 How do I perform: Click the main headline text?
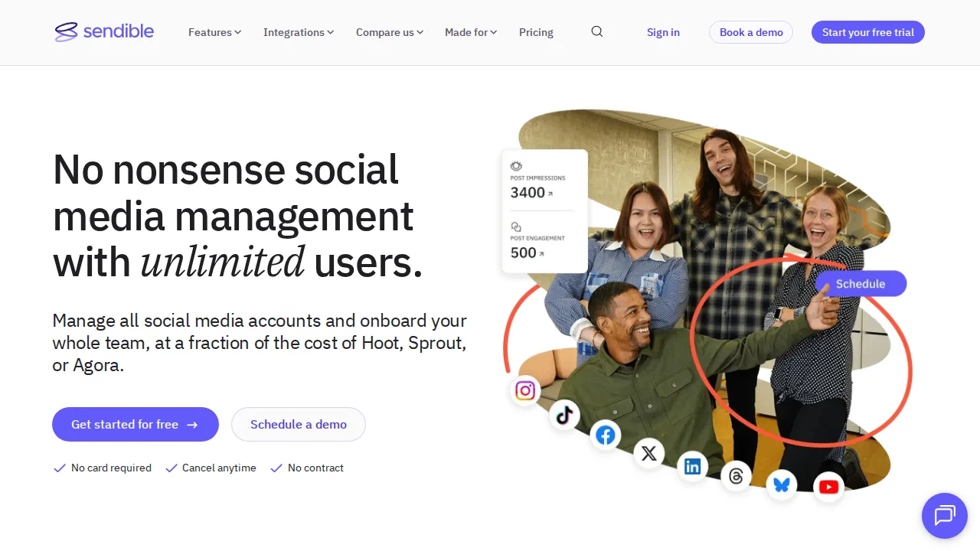pos(238,216)
